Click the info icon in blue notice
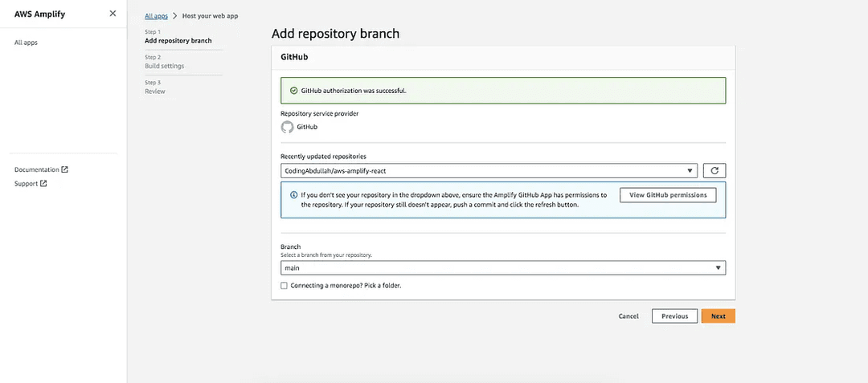Image resolution: width=868 pixels, height=383 pixels. click(293, 194)
